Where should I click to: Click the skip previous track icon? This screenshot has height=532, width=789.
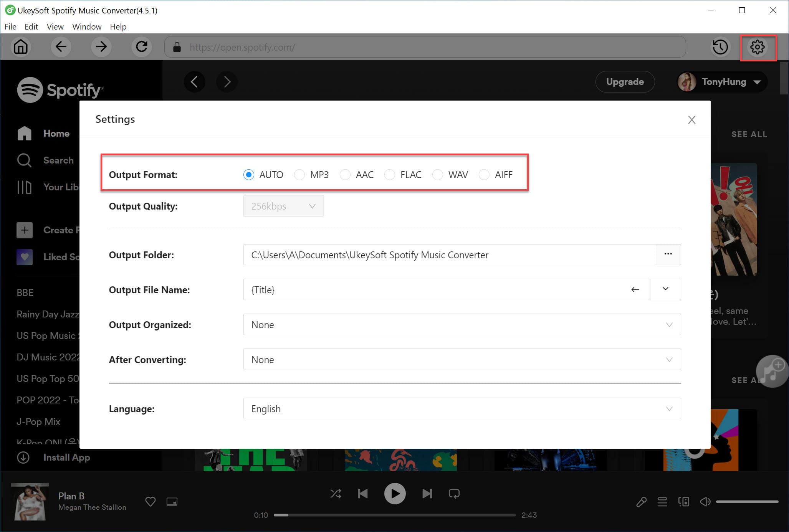tap(363, 493)
